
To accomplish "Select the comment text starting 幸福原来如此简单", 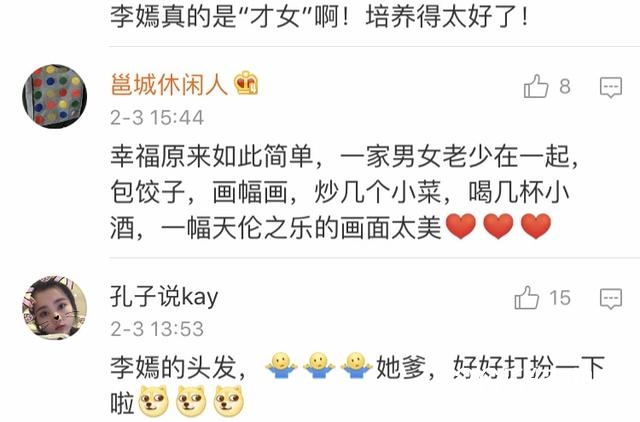I will tap(344, 191).
